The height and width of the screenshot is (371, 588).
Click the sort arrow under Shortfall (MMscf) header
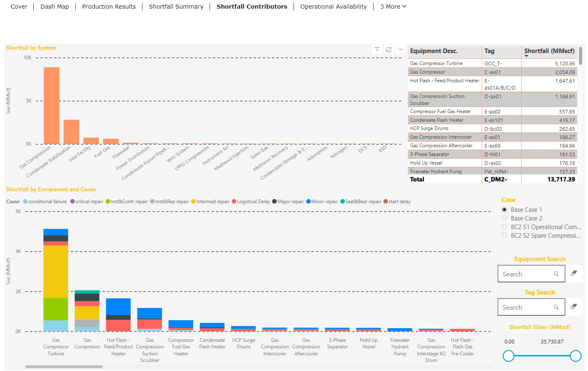coord(526,56)
